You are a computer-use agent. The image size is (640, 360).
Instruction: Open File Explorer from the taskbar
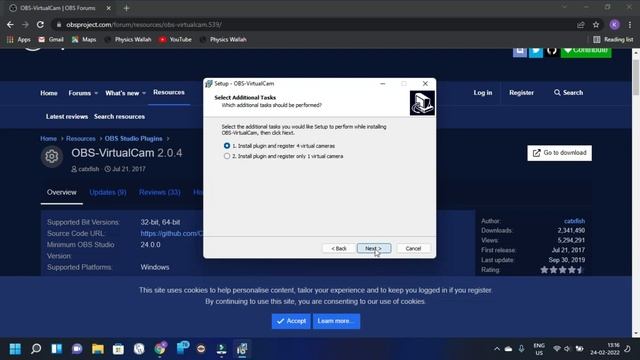(x=98, y=349)
